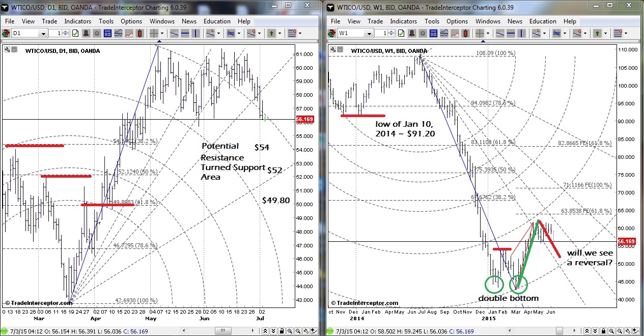Click the wrench icon on the W1 chart
The height and width of the screenshot is (336, 644).
click(x=332, y=50)
